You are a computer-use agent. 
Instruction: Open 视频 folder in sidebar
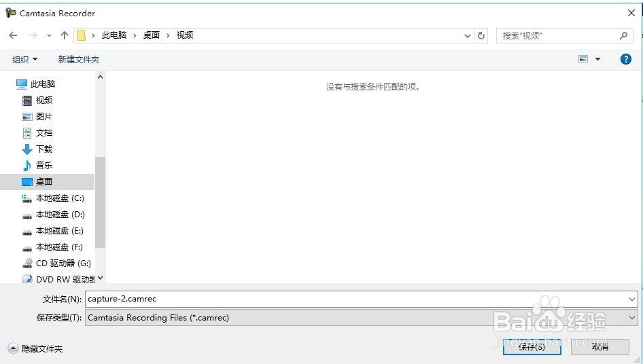(x=37, y=101)
